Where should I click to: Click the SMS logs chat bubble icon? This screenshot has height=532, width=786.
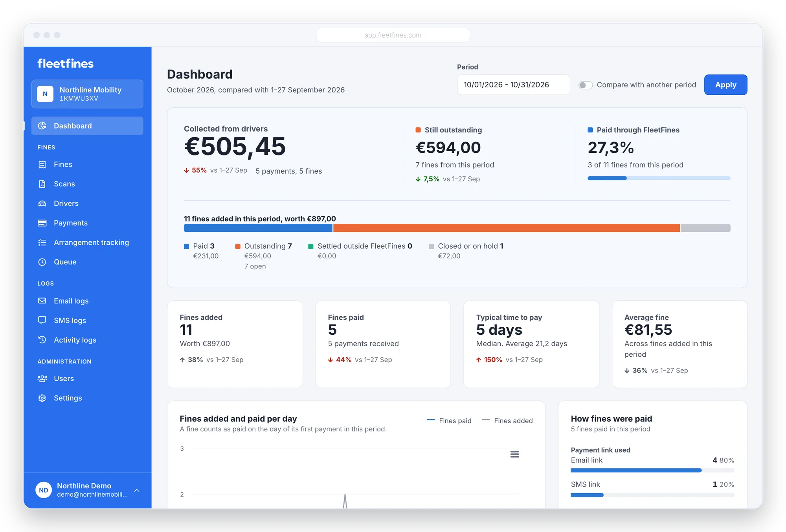42,320
